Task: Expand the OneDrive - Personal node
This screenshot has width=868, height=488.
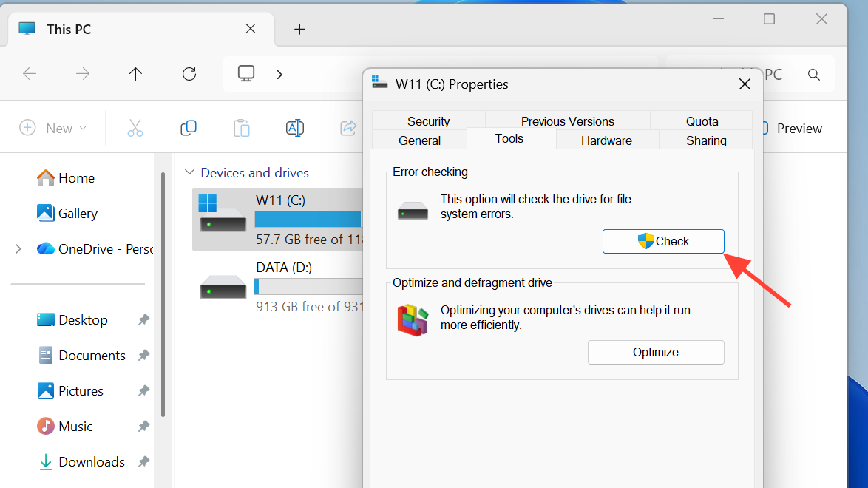Action: pos(18,248)
